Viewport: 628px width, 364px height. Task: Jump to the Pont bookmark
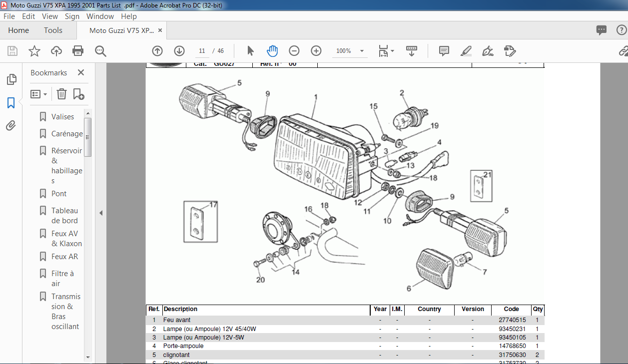(59, 194)
